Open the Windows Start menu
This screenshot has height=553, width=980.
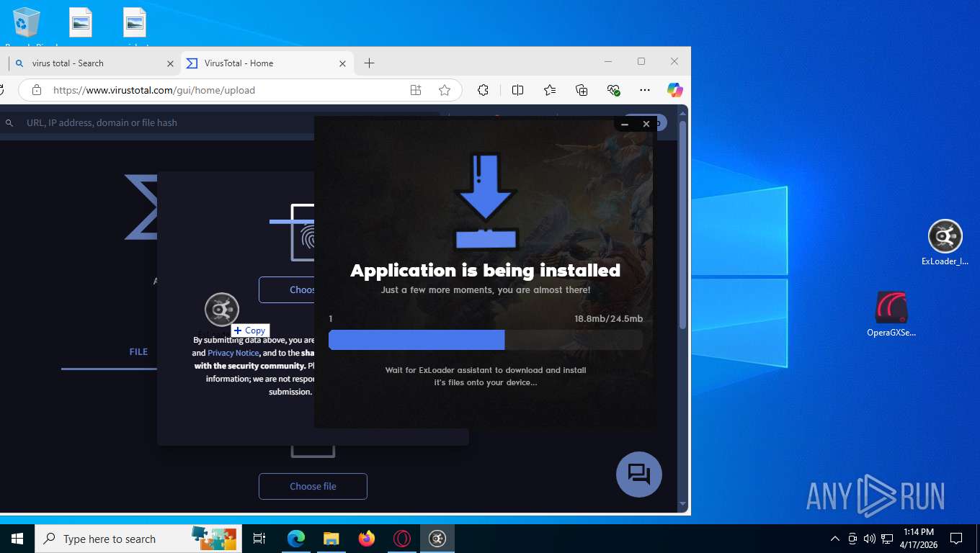click(x=17, y=539)
